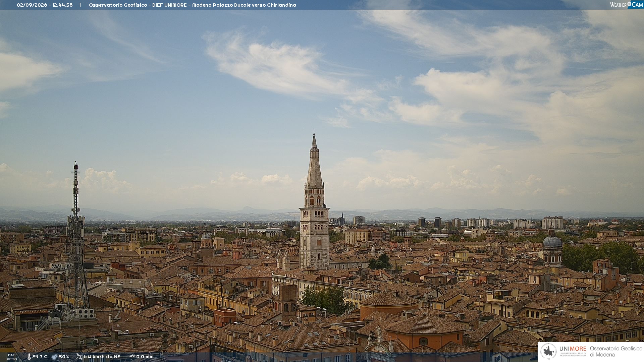Select the 29.7 C temperature reading

pyautogui.click(x=40, y=357)
